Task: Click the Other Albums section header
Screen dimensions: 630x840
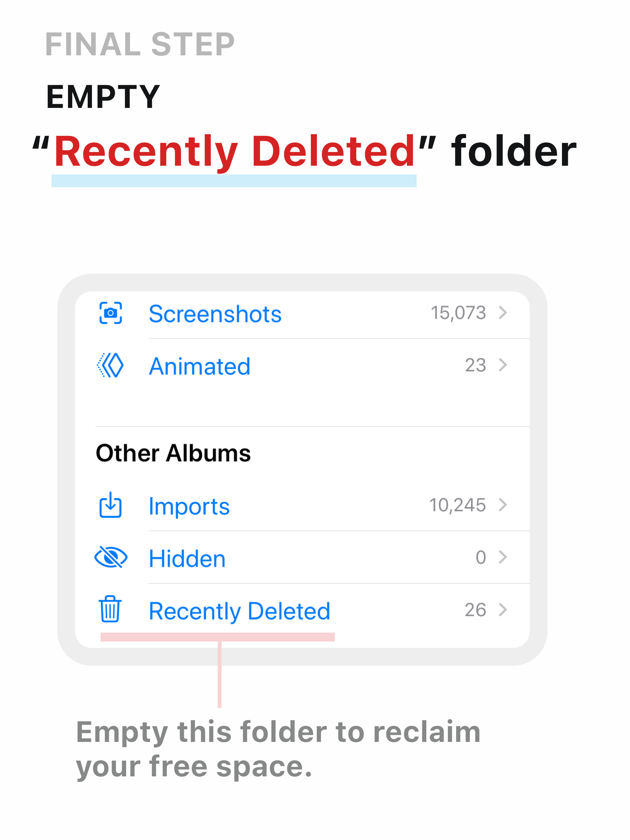Action: 173,453
